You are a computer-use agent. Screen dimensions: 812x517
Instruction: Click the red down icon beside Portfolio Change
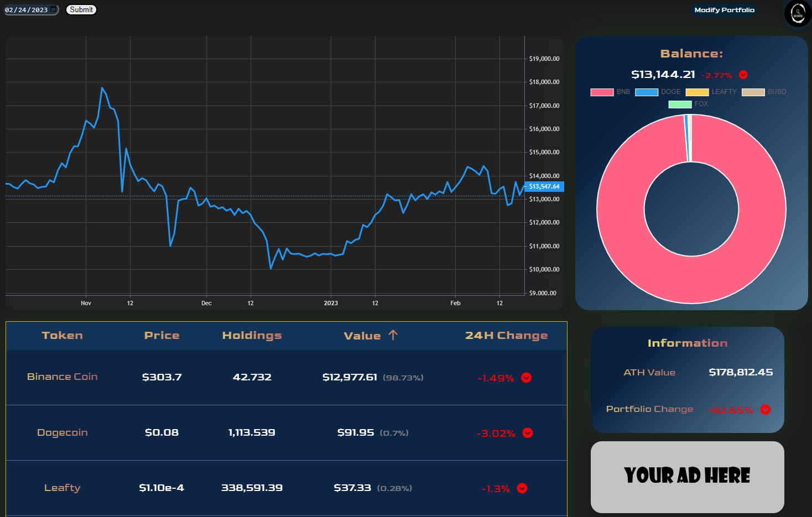tap(766, 410)
